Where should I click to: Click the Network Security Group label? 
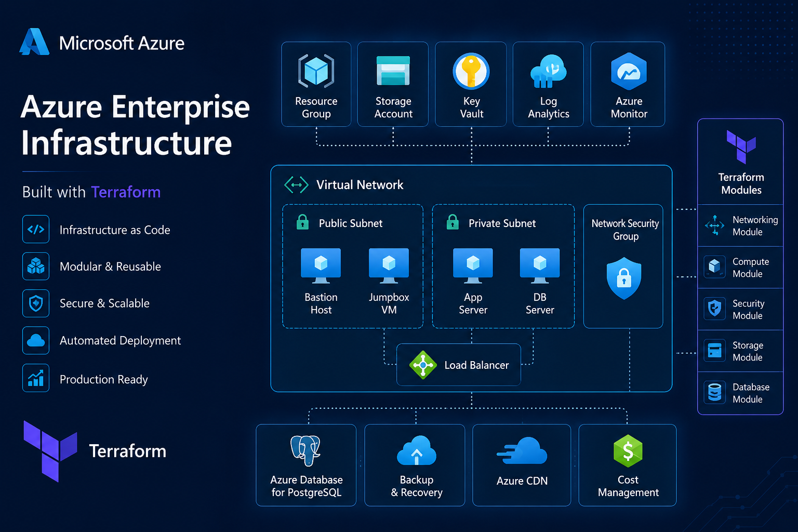(625, 230)
